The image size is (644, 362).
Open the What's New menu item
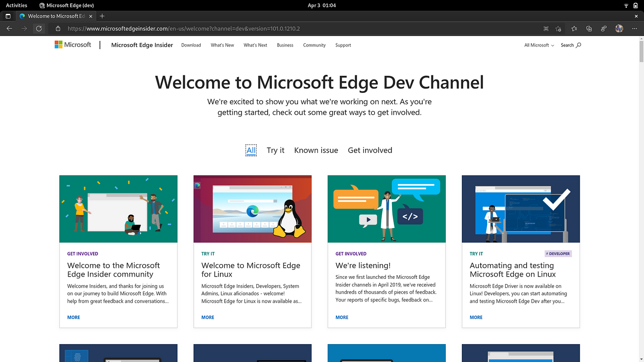222,45
